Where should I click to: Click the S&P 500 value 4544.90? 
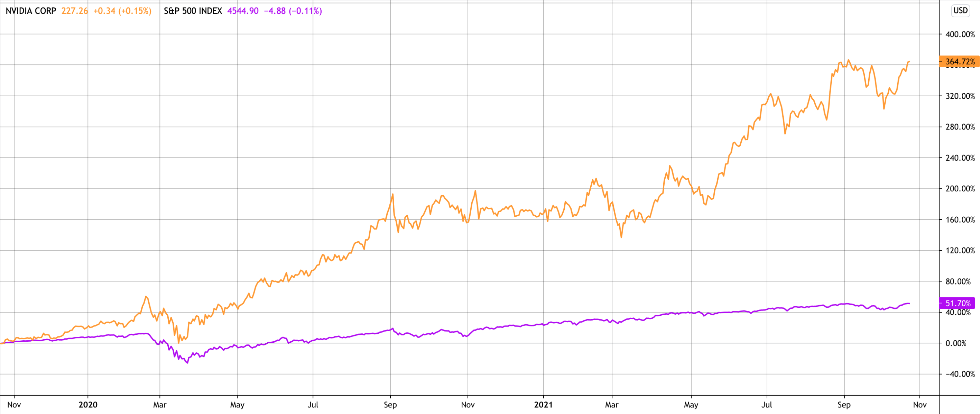243,11
